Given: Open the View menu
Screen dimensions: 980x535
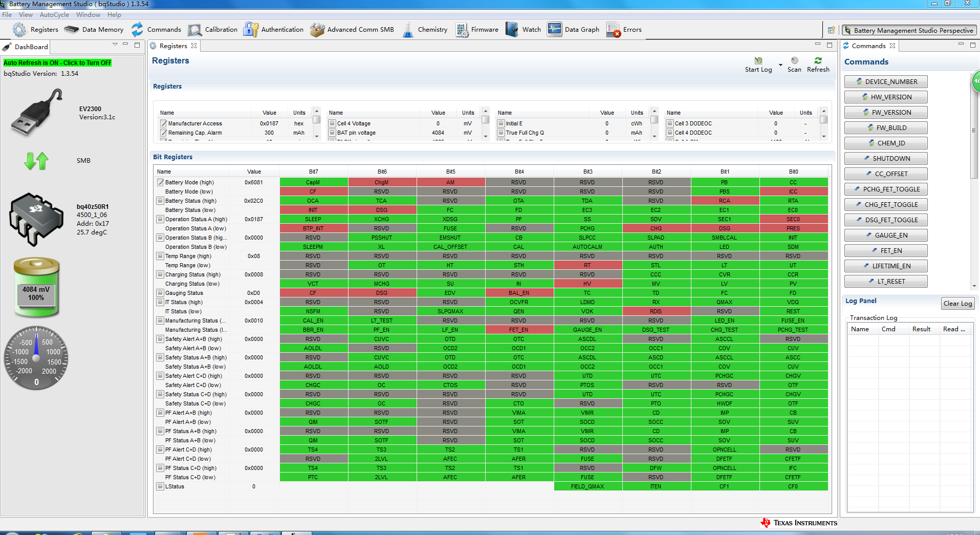Looking at the screenshot, I should pos(26,15).
